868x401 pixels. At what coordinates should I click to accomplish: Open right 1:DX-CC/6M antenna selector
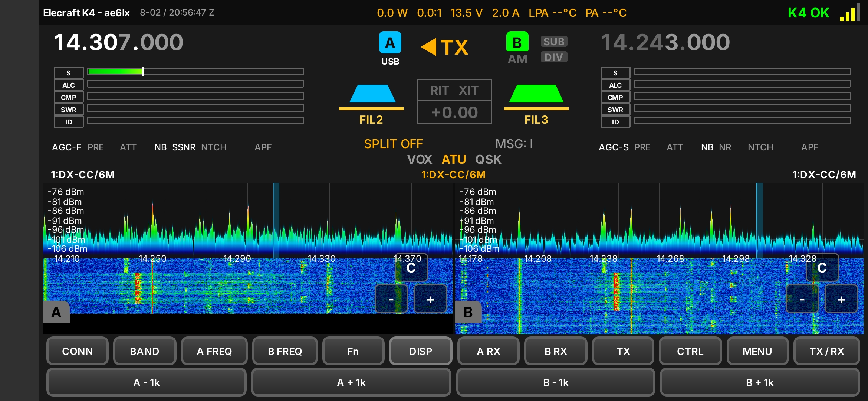(824, 175)
